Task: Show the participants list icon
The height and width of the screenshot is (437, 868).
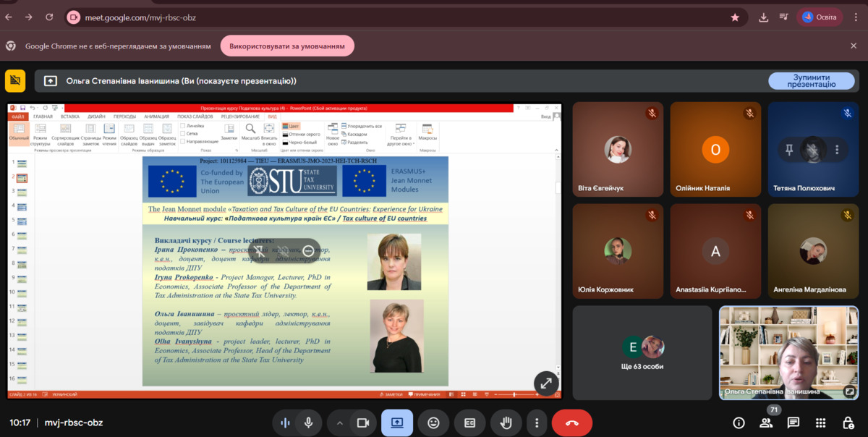Action: (766, 423)
